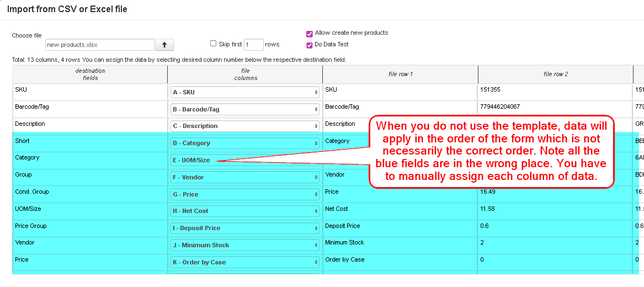Open the D - Category column dropdown
644x287 pixels.
point(245,143)
